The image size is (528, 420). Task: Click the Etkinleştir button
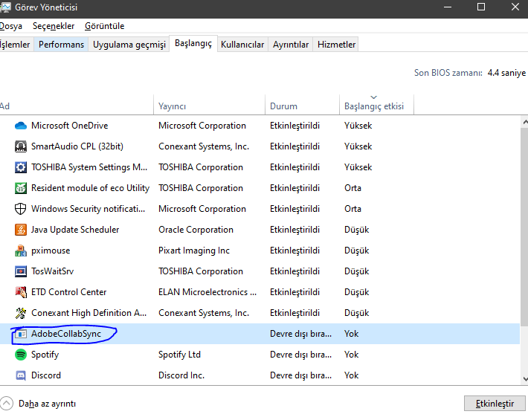pos(495,404)
